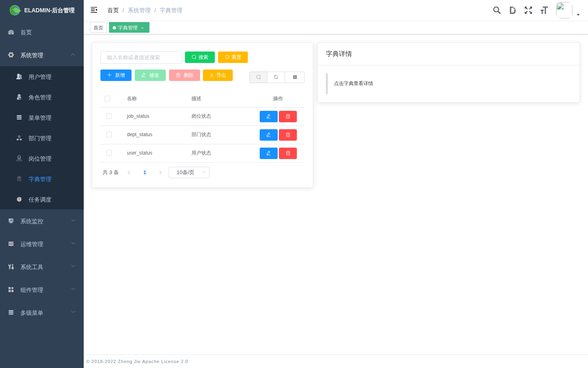Expand the 系统工具 sidebar menu
This screenshot has width=588, height=368.
(x=42, y=267)
